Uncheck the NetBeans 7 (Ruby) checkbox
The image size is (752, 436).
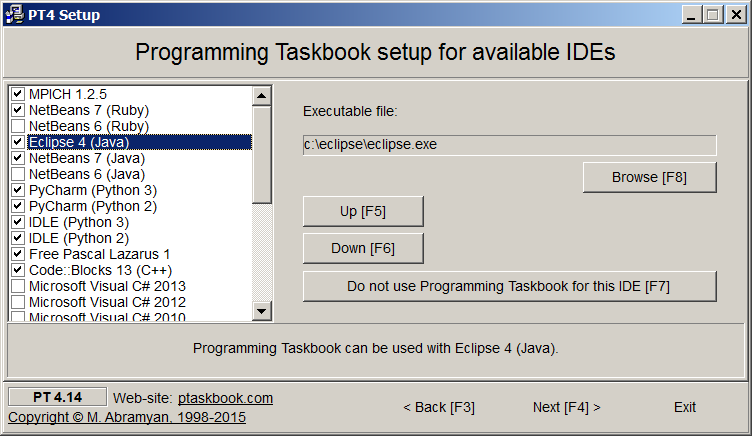point(18,110)
